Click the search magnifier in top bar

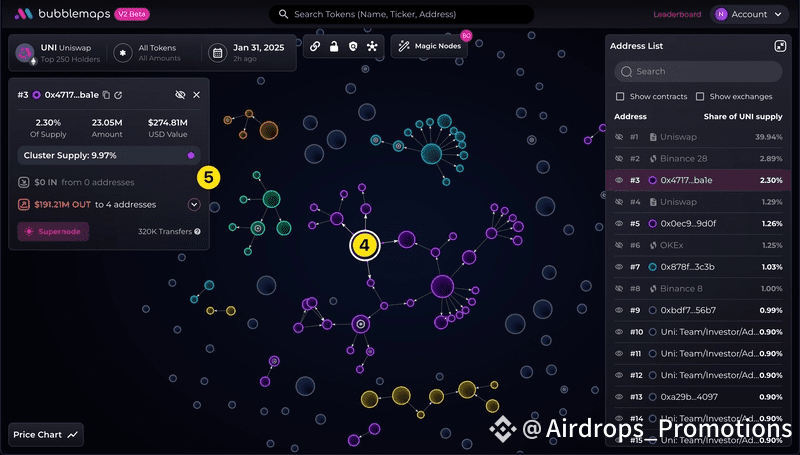[283, 14]
